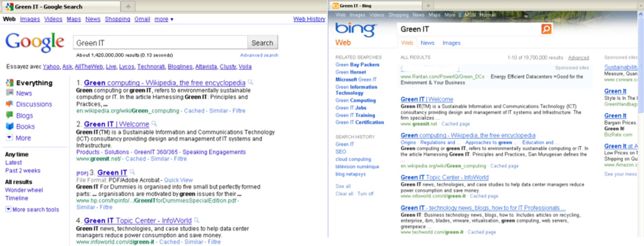644x246 pixels.
Task: Switch to the News tab on Bing
Action: pyautogui.click(x=427, y=43)
